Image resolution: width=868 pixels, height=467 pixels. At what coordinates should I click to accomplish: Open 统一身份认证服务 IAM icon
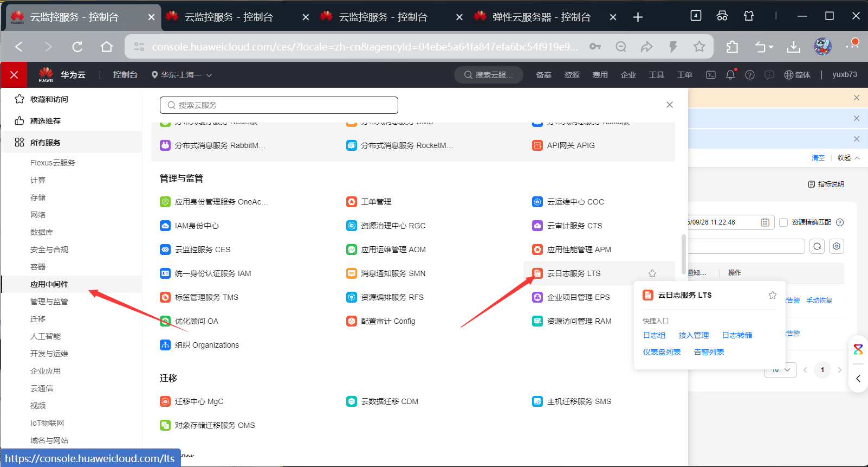[x=165, y=273]
